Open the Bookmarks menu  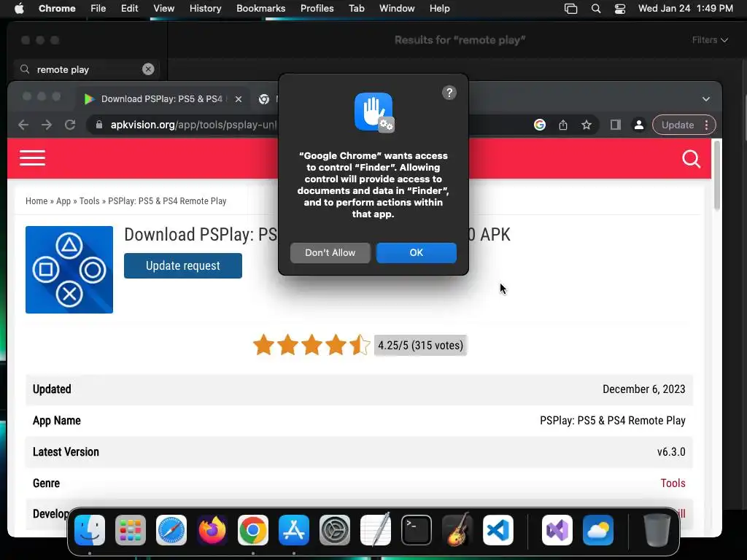coord(260,8)
